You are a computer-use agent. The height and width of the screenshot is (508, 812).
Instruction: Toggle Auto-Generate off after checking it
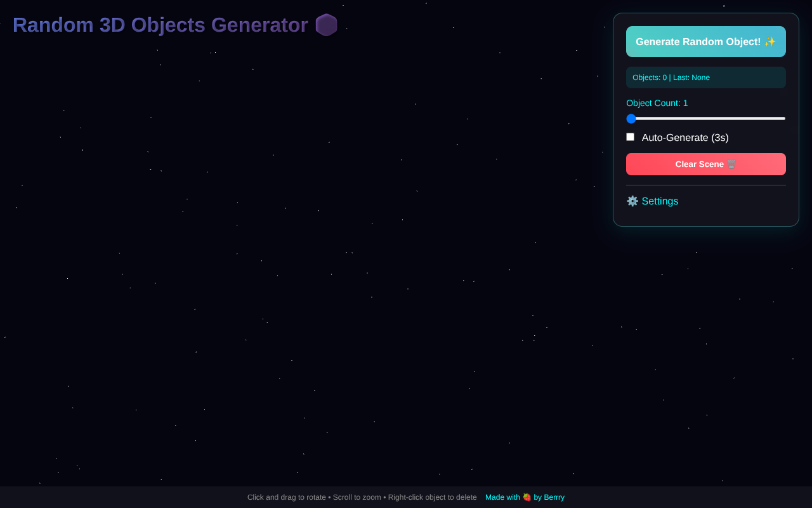point(630,137)
